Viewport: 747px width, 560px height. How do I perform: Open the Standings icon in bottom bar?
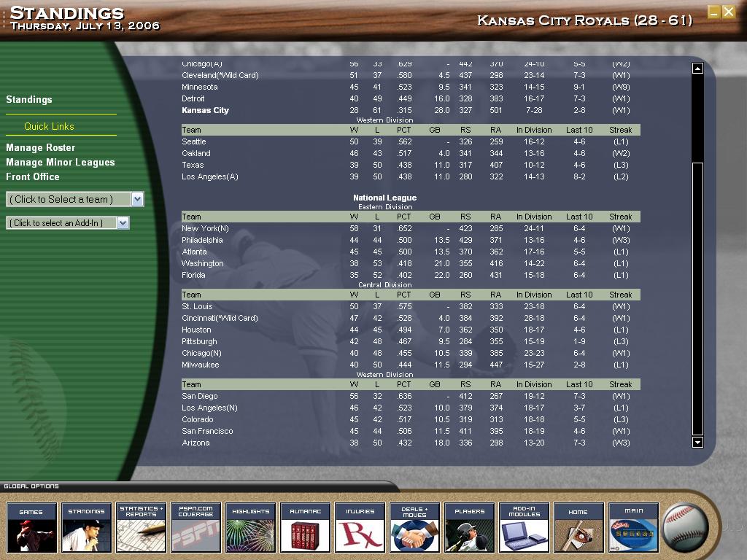pyautogui.click(x=86, y=527)
